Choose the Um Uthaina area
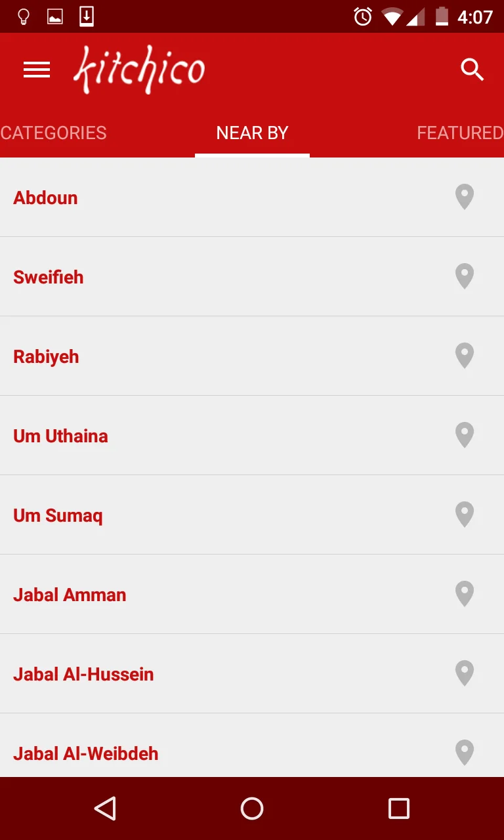The width and height of the screenshot is (504, 840). point(252,435)
